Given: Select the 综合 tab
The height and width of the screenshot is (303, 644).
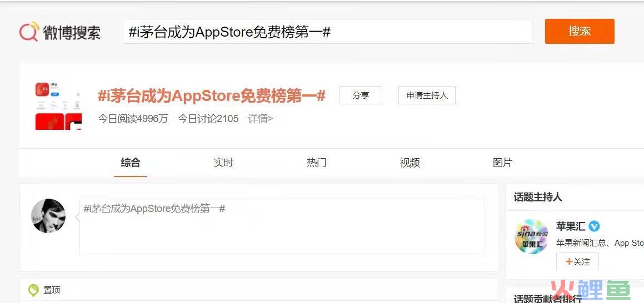Looking at the screenshot, I should tap(131, 163).
